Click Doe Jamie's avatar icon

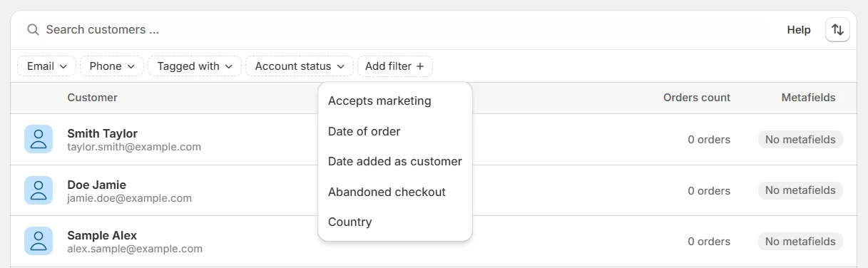[x=39, y=190]
